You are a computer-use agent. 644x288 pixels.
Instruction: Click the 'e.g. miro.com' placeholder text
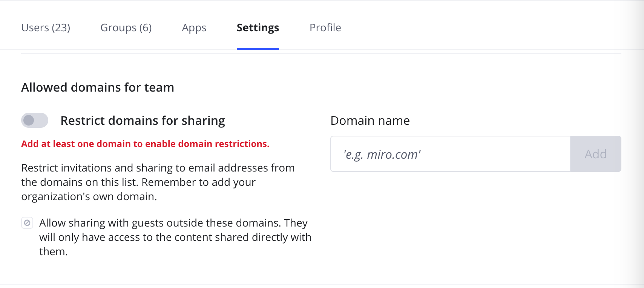pos(382,155)
